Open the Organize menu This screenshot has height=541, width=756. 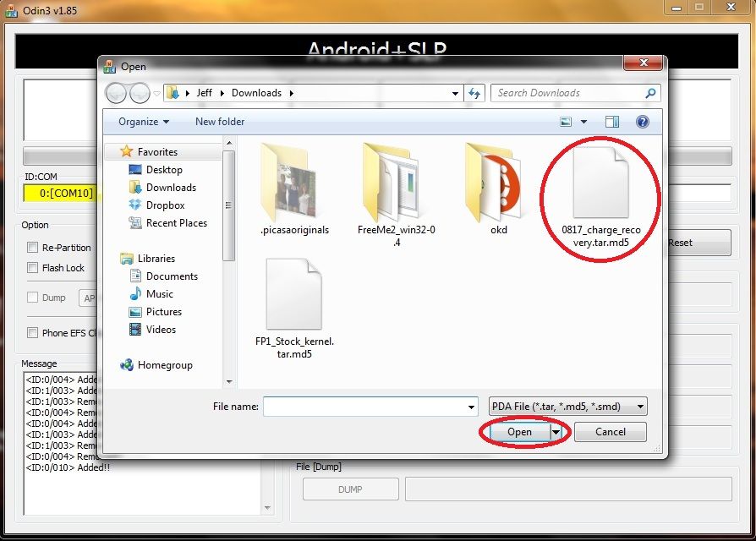tap(144, 122)
